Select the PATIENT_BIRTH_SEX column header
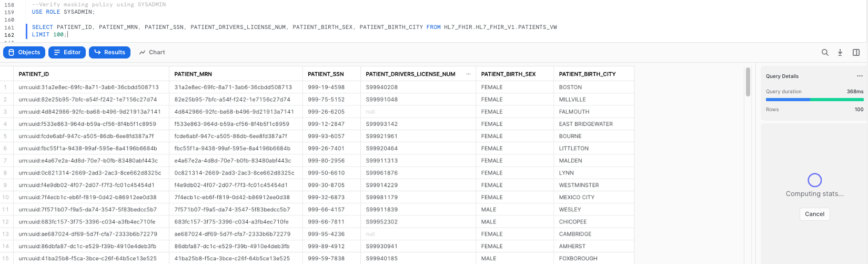Image resolution: width=868 pixels, height=264 pixels. [508, 74]
